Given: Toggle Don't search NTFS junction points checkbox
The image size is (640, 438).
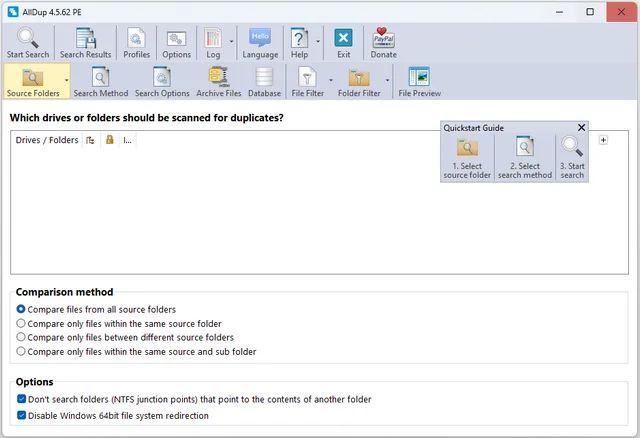Looking at the screenshot, I should pos(22,399).
